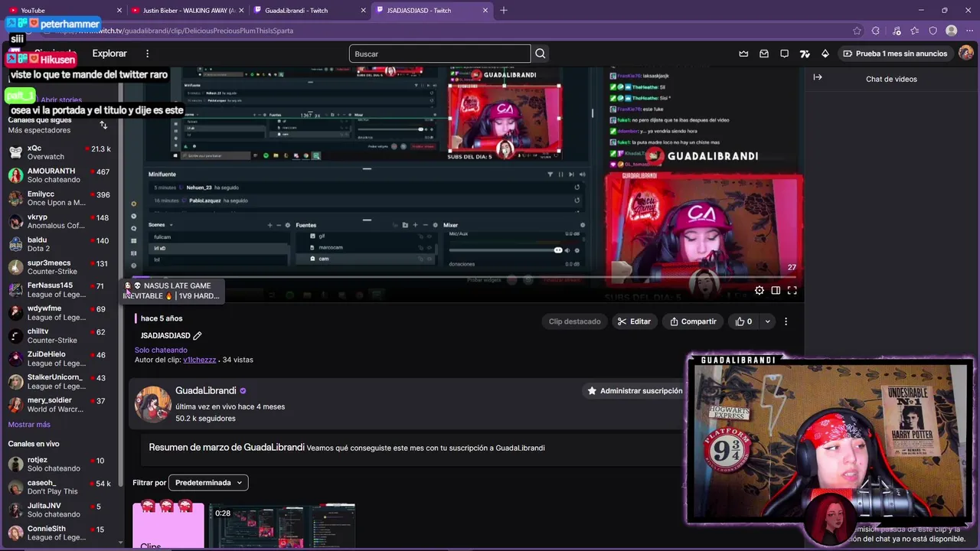Open caseoh_ live channel
Screen dimensions: 980x551
(60, 487)
